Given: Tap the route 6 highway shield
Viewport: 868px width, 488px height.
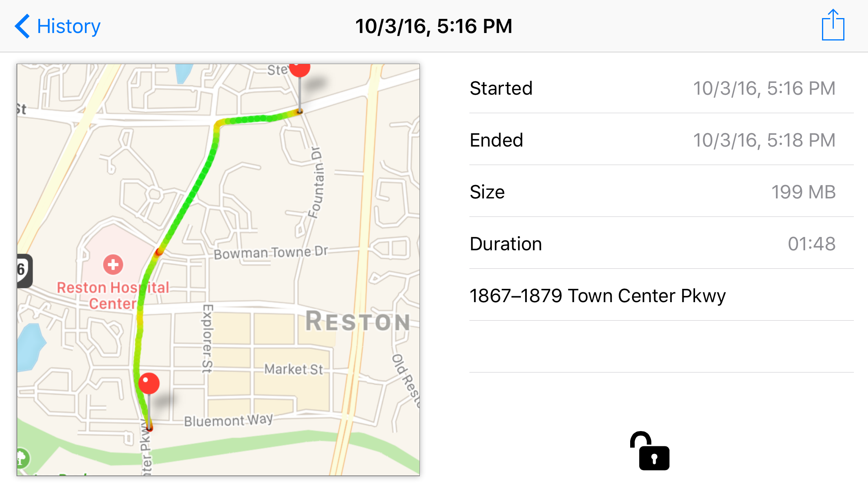Looking at the screenshot, I should point(24,270).
